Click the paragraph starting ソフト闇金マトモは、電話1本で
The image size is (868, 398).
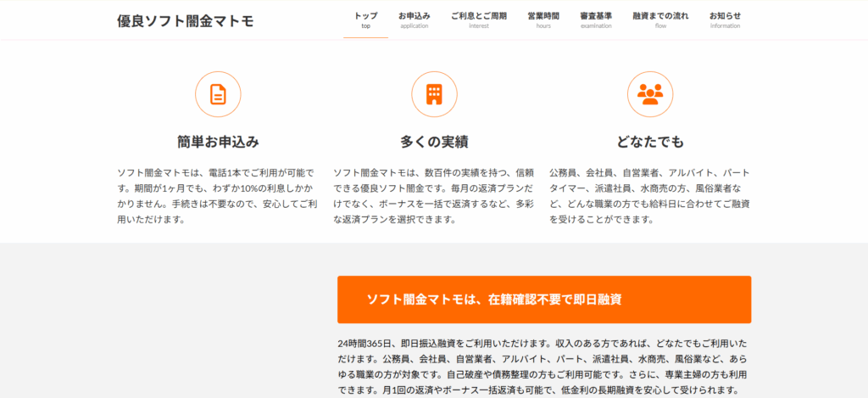click(x=218, y=196)
